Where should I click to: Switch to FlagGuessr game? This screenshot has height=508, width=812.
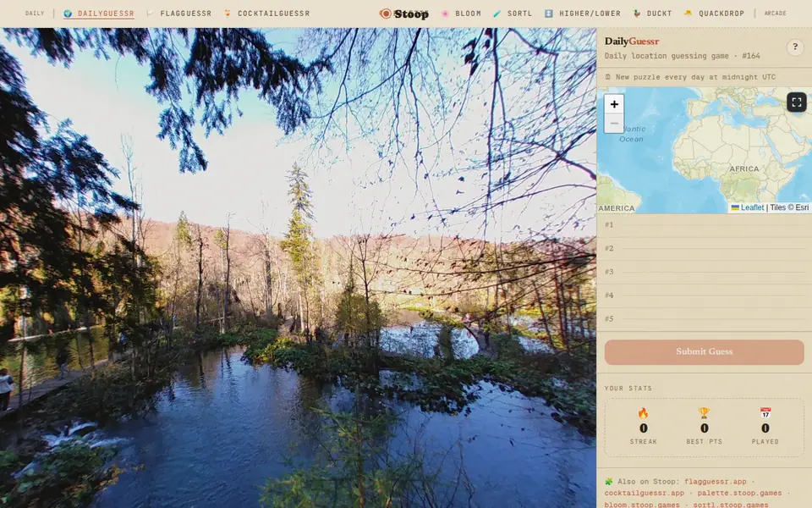[x=179, y=14]
